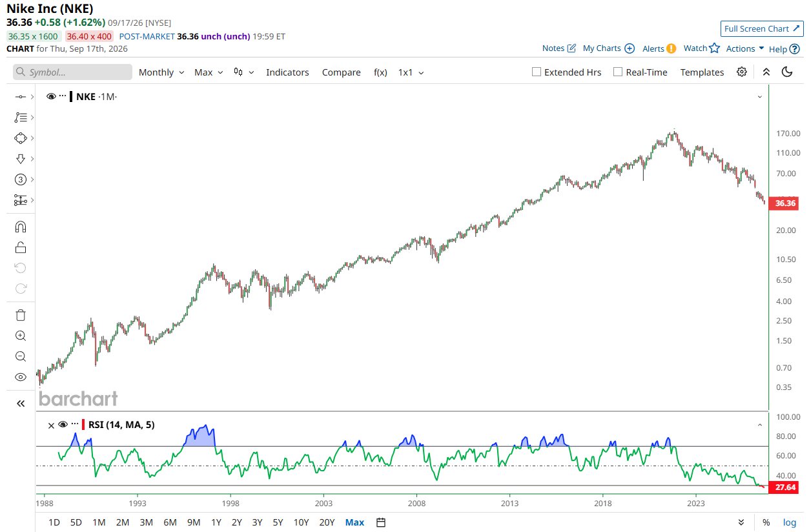This screenshot has height=532, width=809.
Task: Open chart settings gear
Action: tap(742, 72)
